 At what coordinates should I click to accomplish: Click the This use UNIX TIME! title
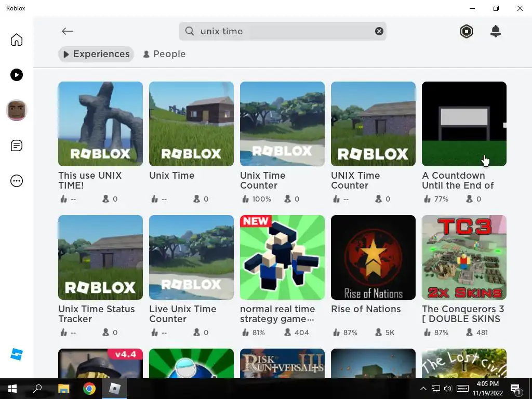point(90,180)
